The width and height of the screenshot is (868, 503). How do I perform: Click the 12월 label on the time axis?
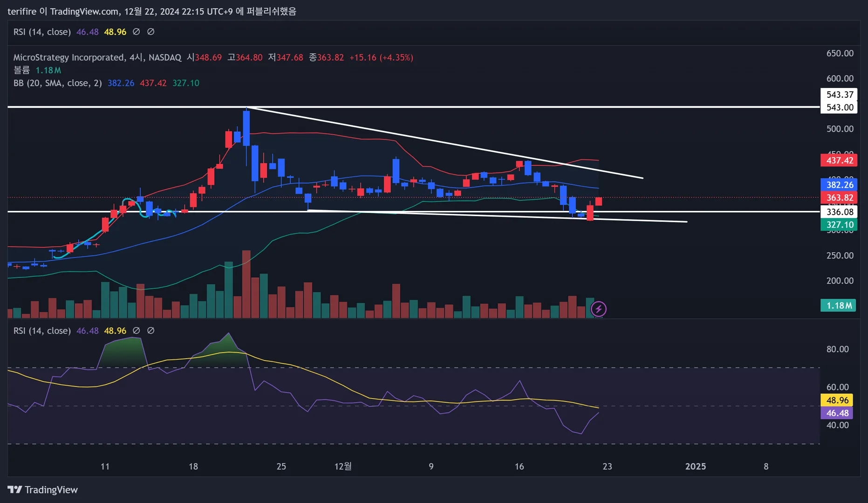click(343, 466)
